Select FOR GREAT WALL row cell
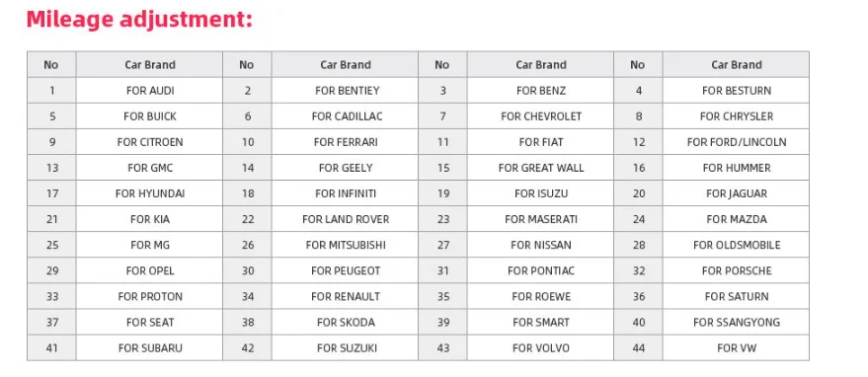The width and height of the screenshot is (868, 377). [540, 168]
